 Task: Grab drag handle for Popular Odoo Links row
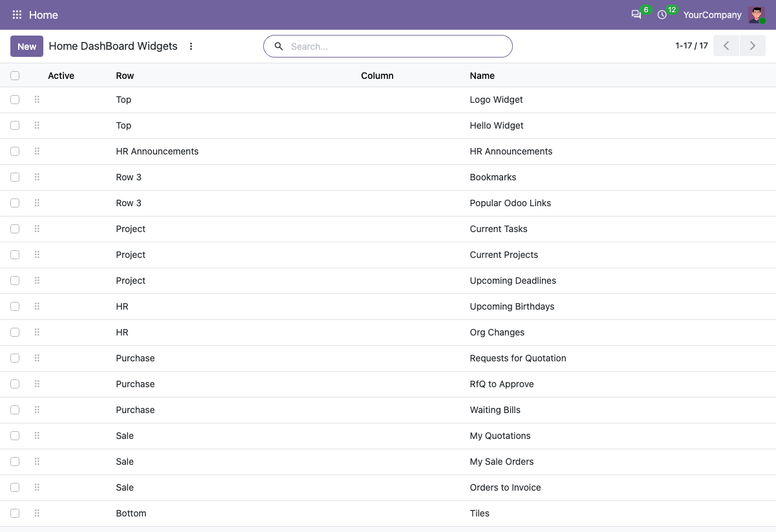(x=37, y=203)
